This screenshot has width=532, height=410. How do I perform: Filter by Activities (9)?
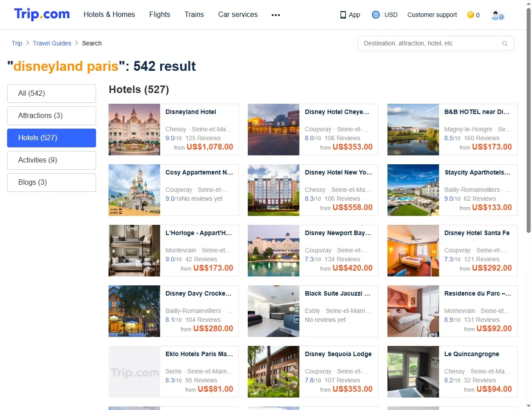coord(52,160)
